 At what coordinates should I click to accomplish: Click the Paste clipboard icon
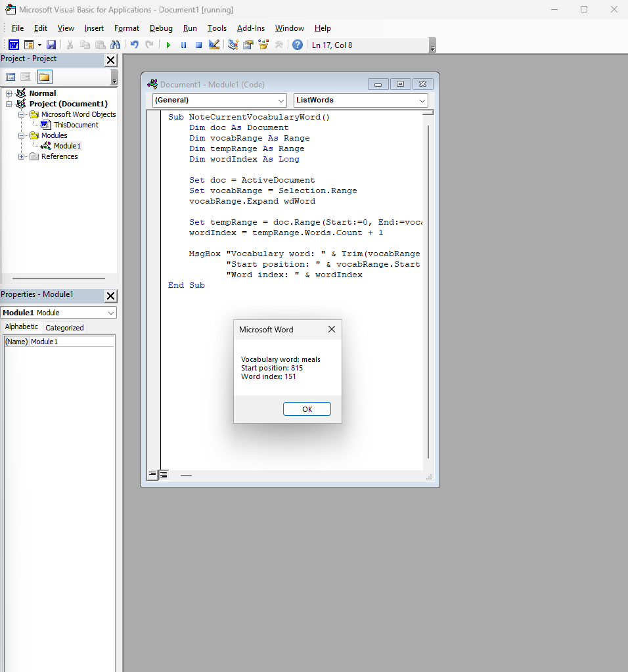[101, 45]
